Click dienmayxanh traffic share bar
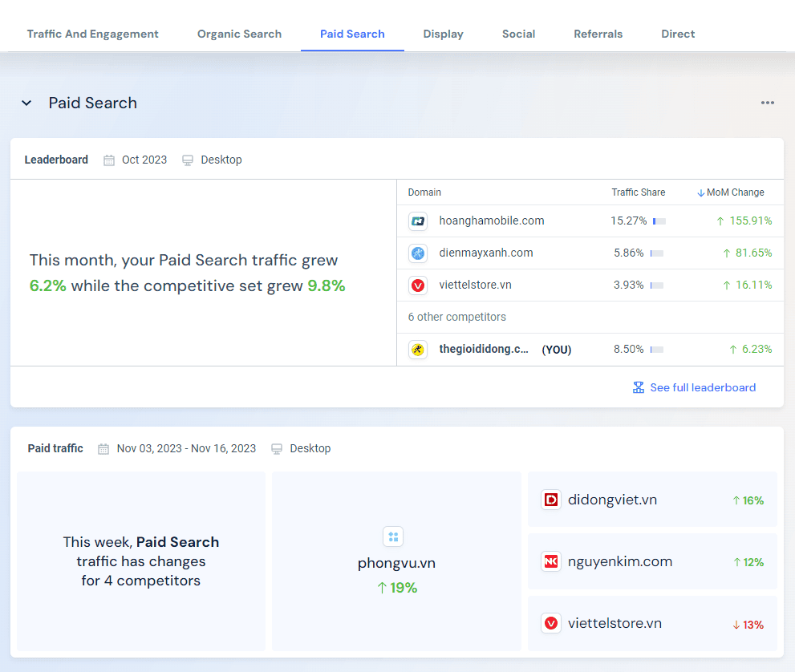Screen dimensions: 795x672 pyautogui.click(x=657, y=253)
